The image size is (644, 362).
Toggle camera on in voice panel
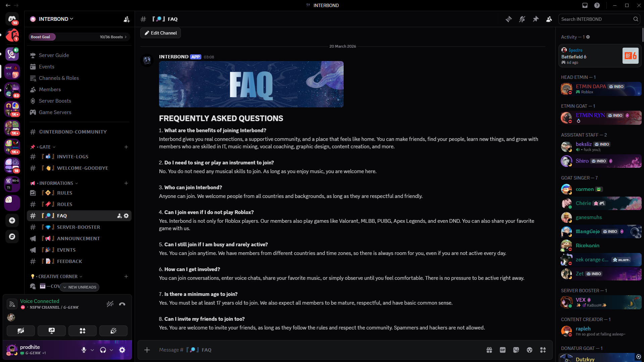click(x=21, y=331)
